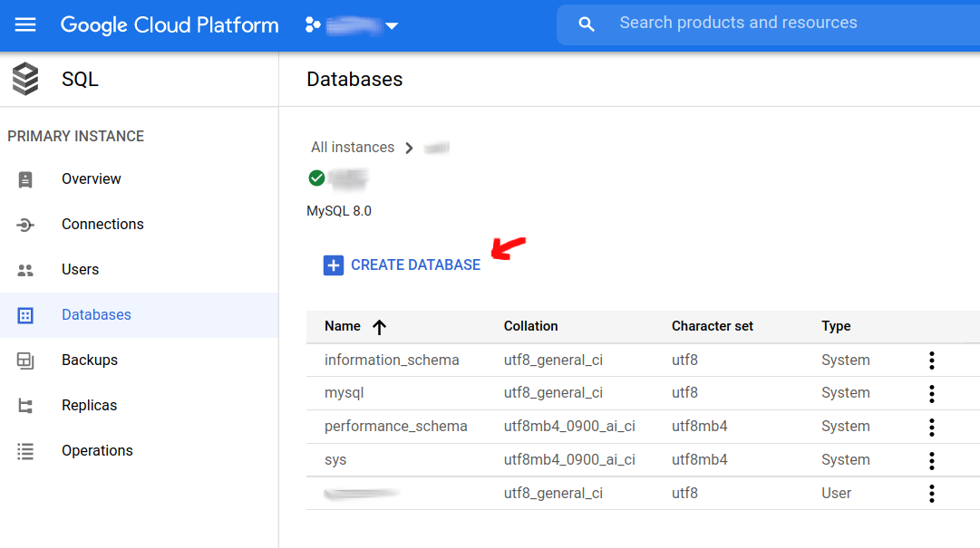Select the mysql database name
Screen dimensions: 980x548
344,393
